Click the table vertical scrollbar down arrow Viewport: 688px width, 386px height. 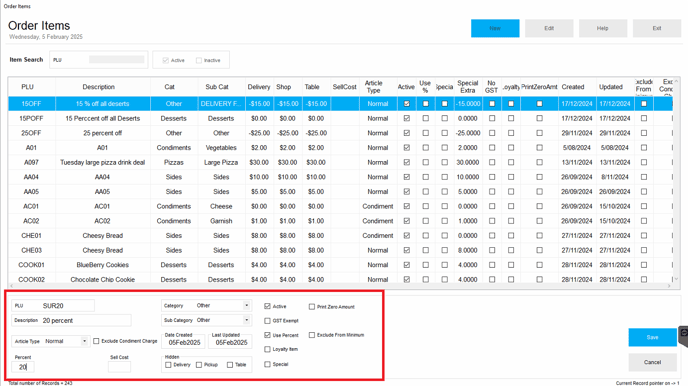(x=676, y=279)
